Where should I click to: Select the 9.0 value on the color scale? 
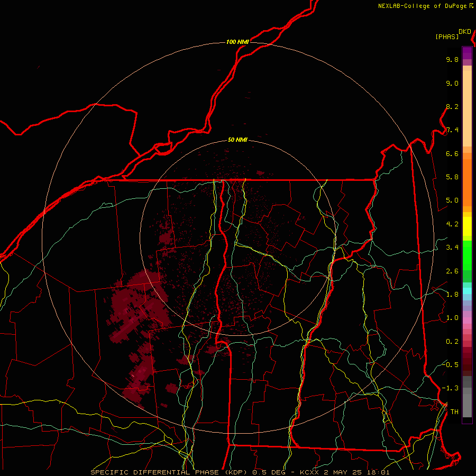click(452, 84)
